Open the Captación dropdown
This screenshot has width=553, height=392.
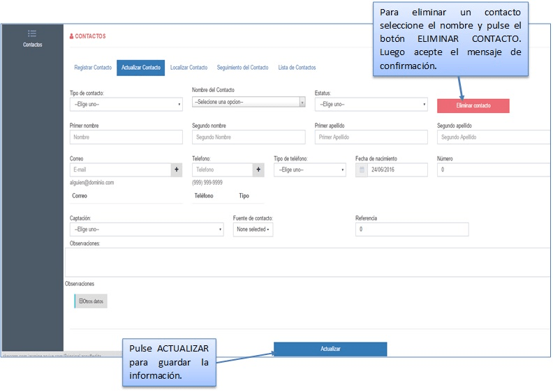pos(147,229)
